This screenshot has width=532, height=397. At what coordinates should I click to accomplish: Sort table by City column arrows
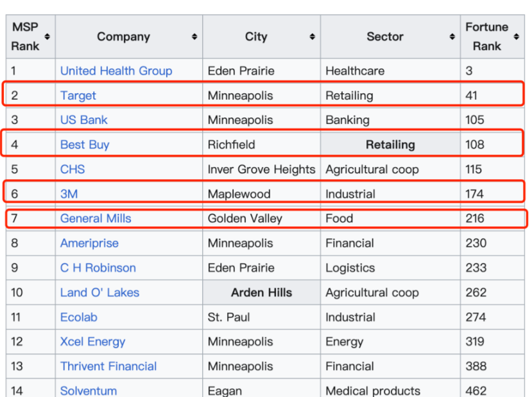click(x=312, y=37)
